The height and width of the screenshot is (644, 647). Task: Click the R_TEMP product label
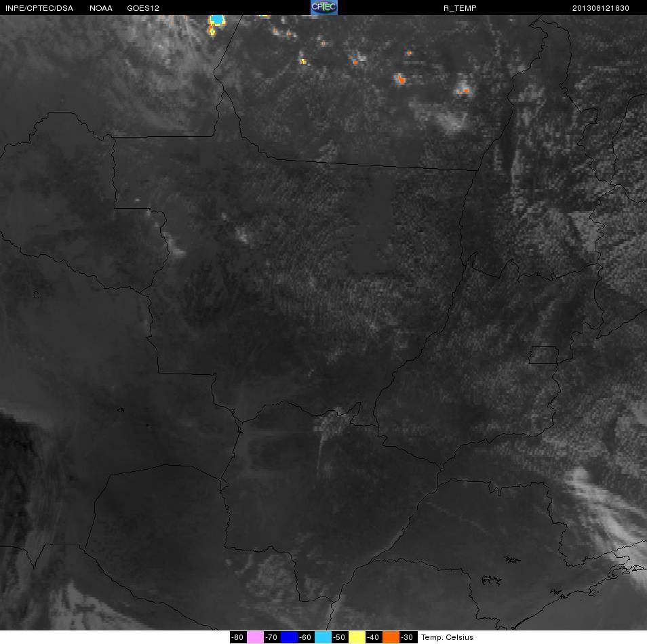(x=460, y=8)
